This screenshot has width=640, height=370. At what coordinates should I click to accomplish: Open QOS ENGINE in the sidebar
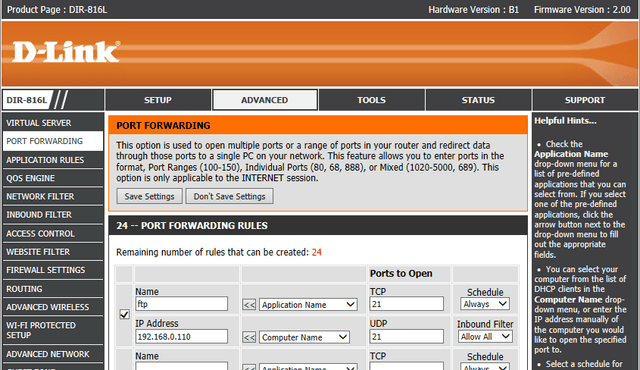tap(53, 178)
